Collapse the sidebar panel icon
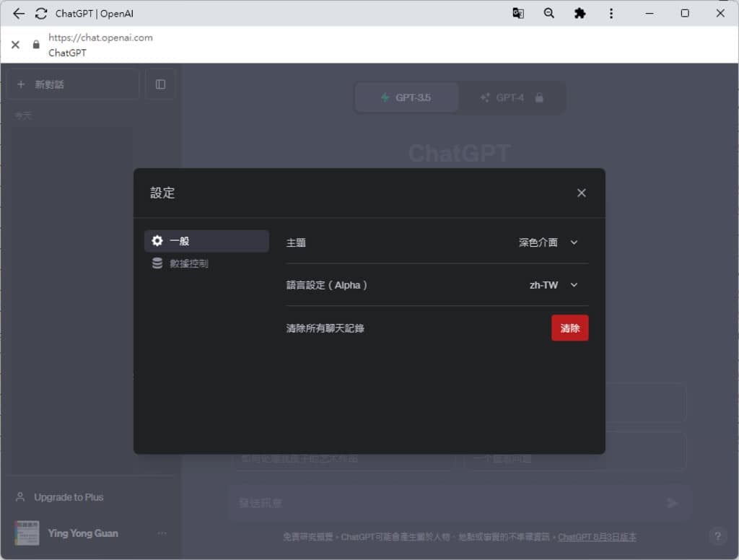 (160, 84)
